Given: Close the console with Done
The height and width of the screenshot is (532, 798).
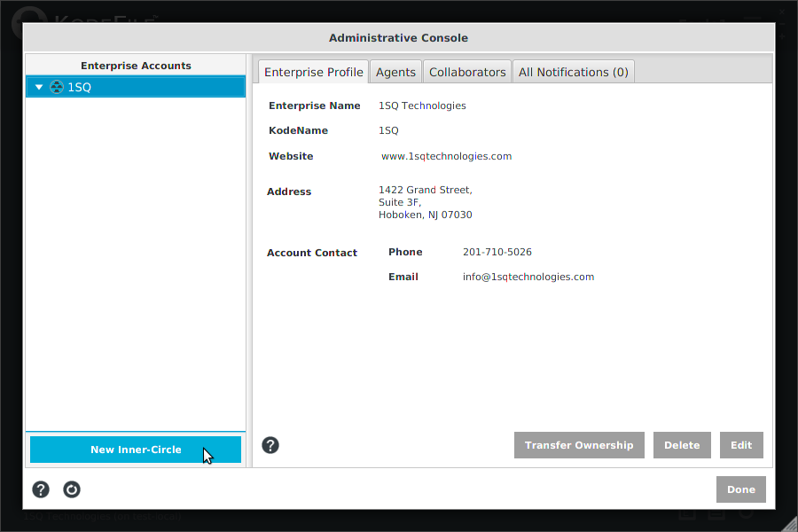Looking at the screenshot, I should coord(741,489).
